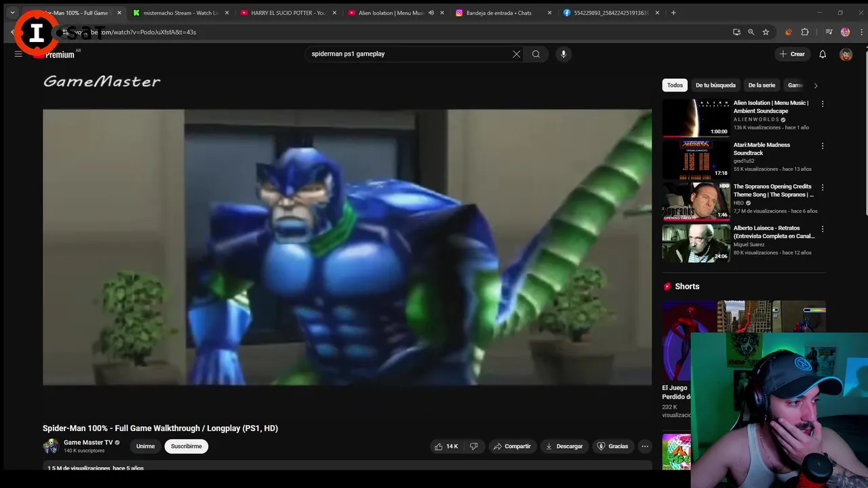Viewport: 868px width, 488px height.
Task: Open options for The Sopranos Opening Credits
Action: coord(823,187)
